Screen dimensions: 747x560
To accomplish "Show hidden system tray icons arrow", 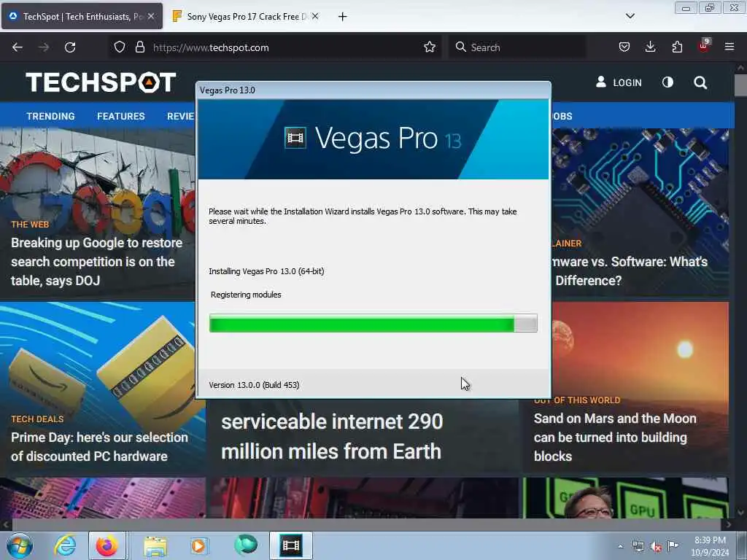I will coord(620,546).
